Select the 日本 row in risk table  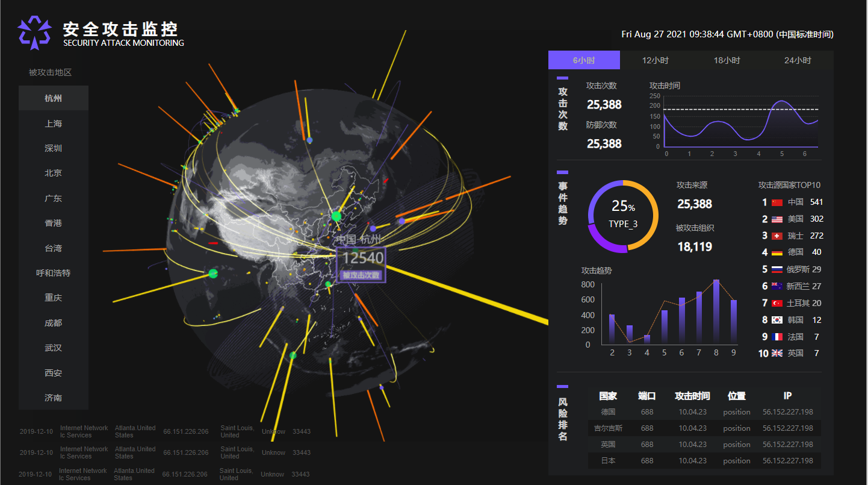coord(704,461)
